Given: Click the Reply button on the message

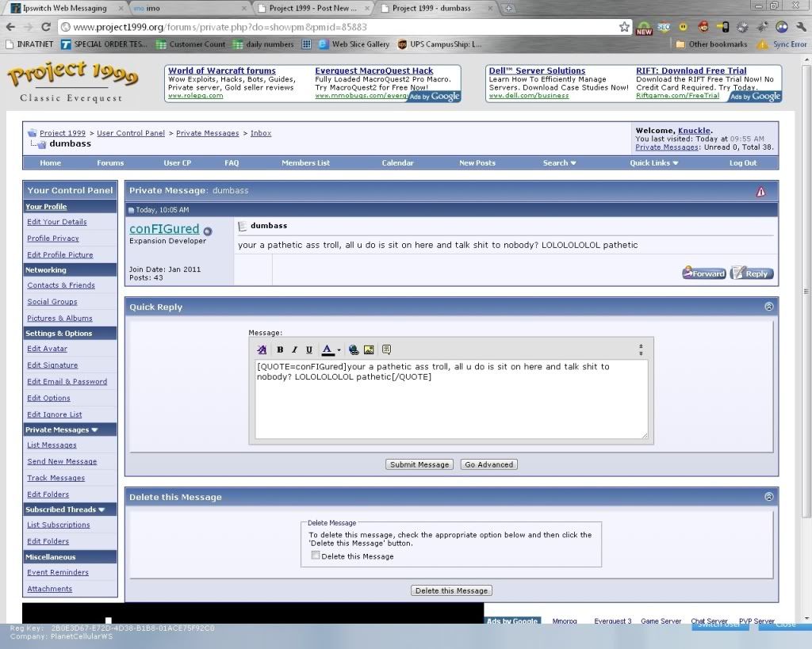Looking at the screenshot, I should point(752,273).
